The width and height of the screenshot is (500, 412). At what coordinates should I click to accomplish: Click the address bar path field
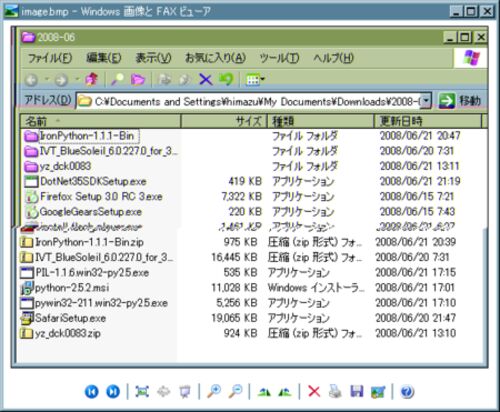coord(248,101)
